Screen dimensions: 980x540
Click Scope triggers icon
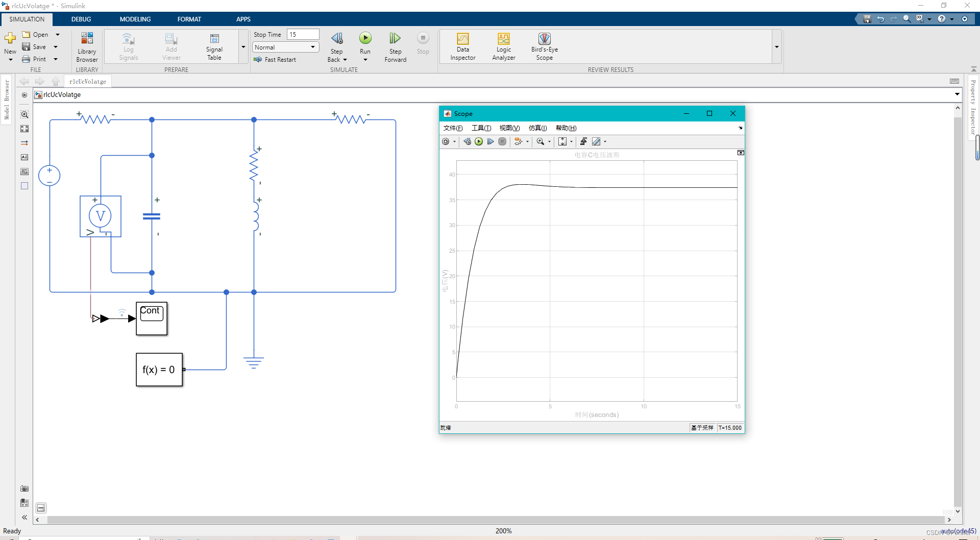click(583, 142)
